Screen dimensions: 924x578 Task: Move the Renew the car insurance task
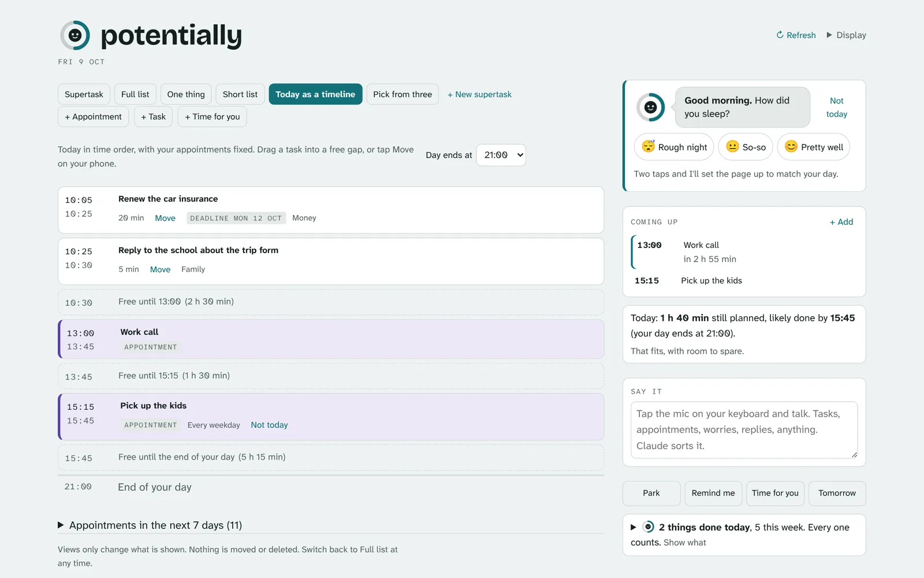point(165,218)
